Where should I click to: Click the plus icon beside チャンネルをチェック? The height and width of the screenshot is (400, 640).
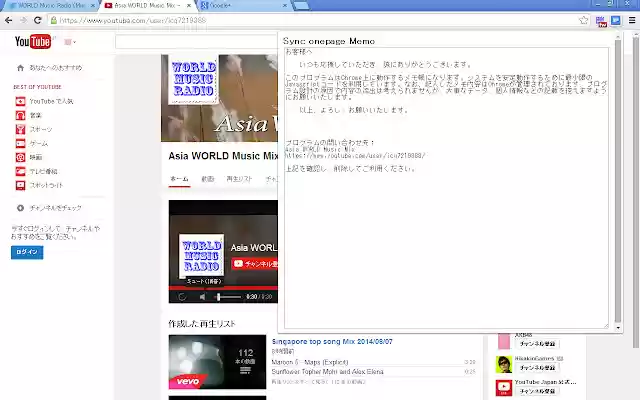20,208
